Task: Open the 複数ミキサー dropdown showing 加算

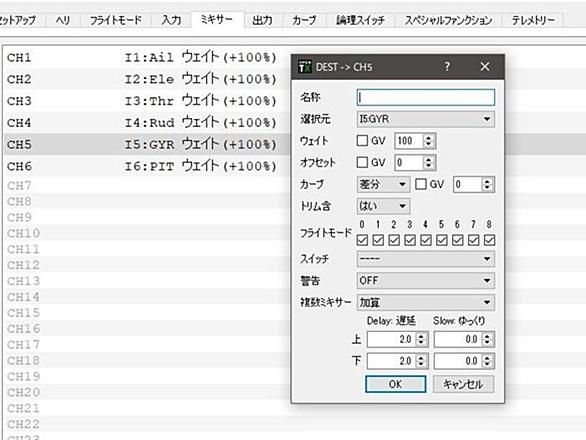Action: 426,302
